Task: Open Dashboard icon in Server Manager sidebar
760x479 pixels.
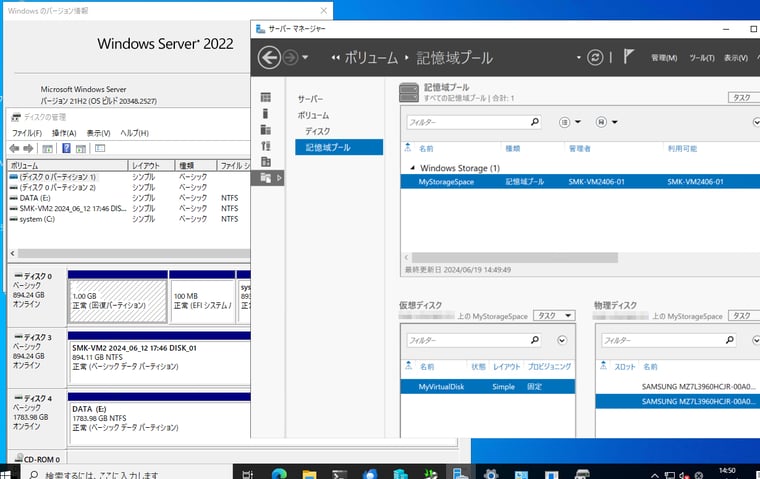Action: click(x=266, y=97)
